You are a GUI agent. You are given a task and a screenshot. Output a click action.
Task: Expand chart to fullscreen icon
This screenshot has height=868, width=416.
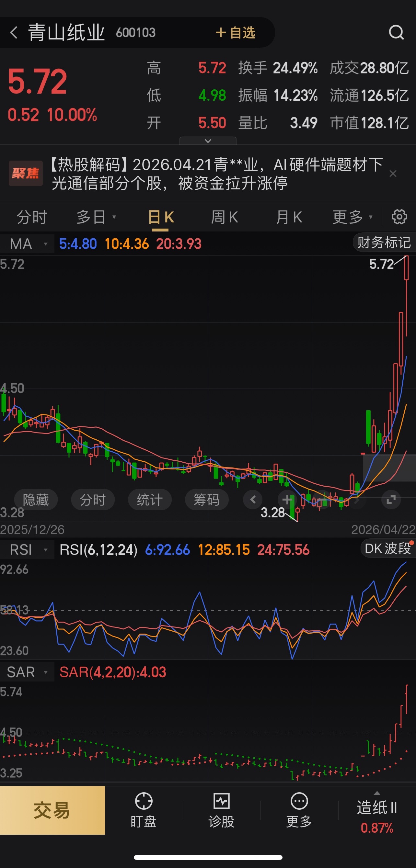coord(391,499)
